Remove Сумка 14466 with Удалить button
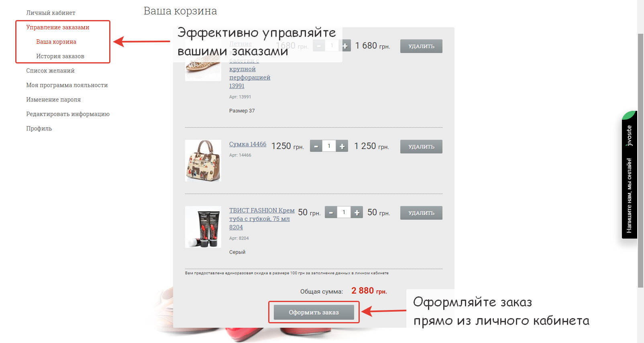 [x=421, y=147]
